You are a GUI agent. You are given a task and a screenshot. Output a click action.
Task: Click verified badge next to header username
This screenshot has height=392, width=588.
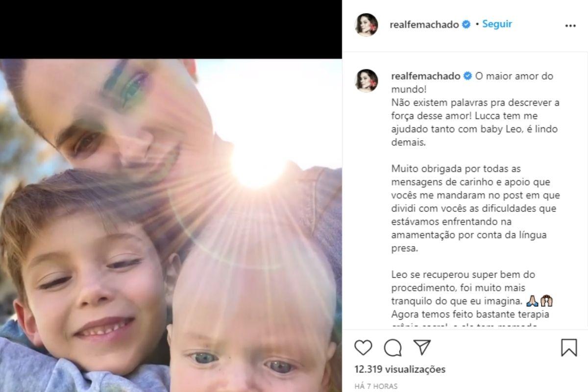pos(466,24)
